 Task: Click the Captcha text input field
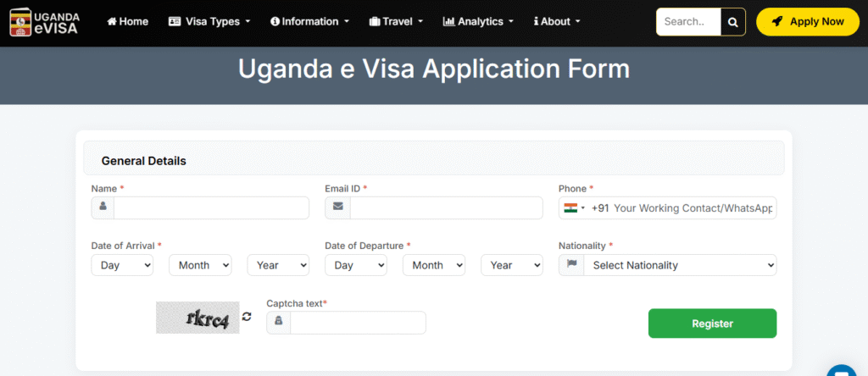(357, 323)
